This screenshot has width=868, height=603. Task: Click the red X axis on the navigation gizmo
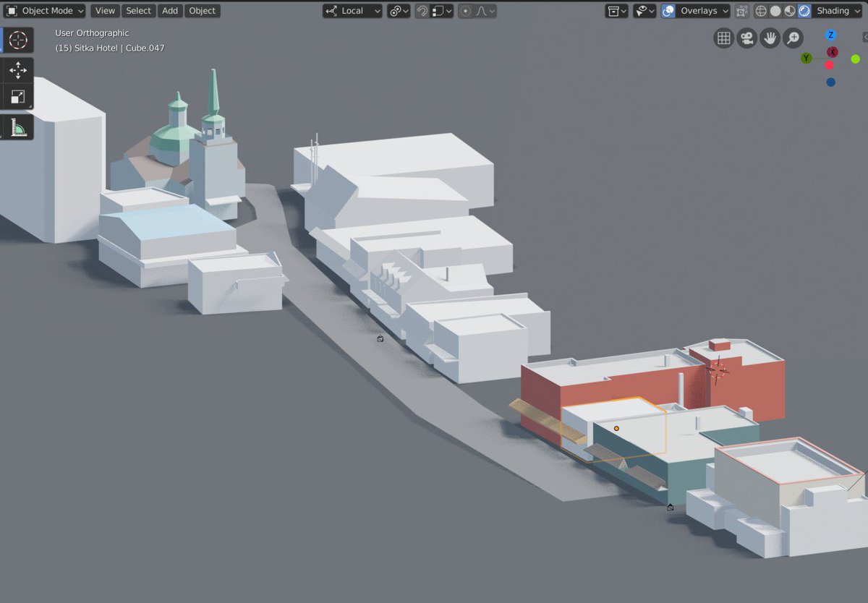[832, 51]
